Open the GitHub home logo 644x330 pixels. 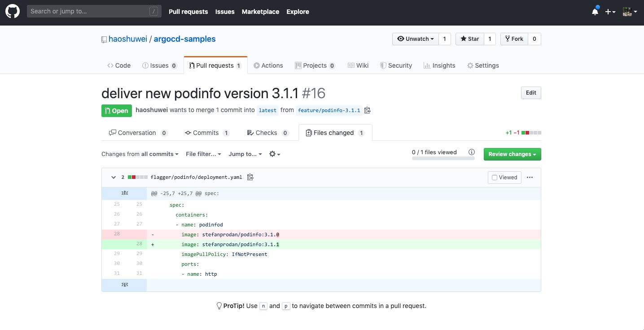click(x=13, y=12)
